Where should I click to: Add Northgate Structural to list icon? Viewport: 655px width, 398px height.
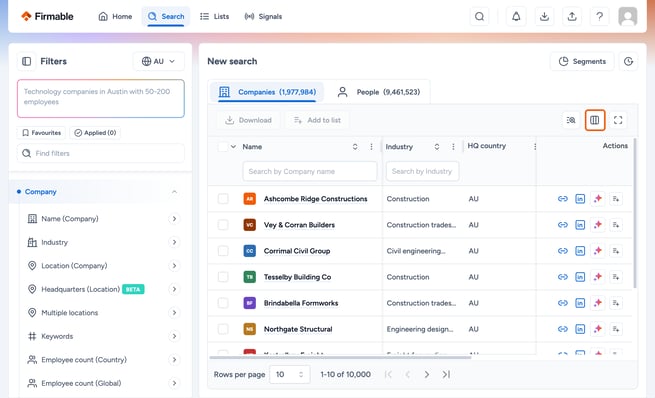616,329
